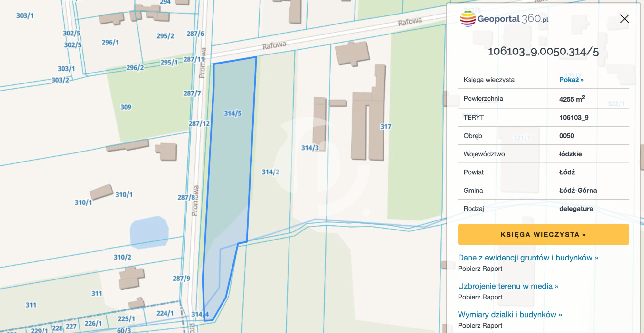644x333 pixels.
Task: Select parcel 310/2 on the map
Action: click(122, 257)
